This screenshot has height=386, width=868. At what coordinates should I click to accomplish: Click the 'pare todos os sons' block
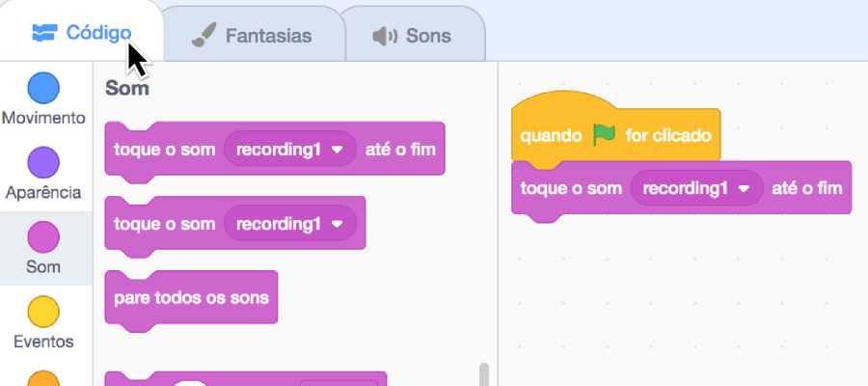191,299
